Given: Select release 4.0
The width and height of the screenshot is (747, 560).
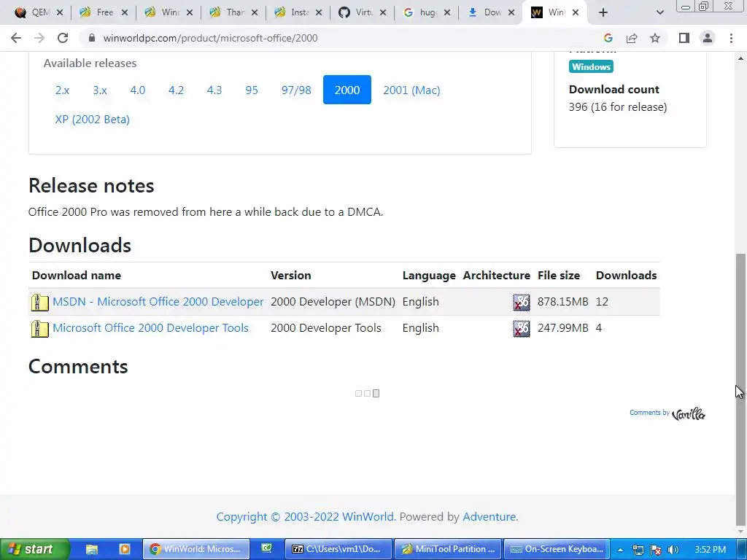Looking at the screenshot, I should click(x=138, y=90).
